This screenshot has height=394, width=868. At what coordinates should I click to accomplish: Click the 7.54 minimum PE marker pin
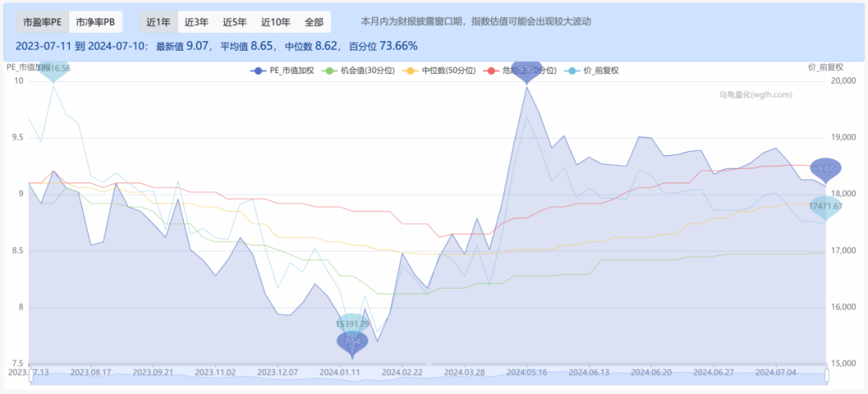[x=352, y=342]
